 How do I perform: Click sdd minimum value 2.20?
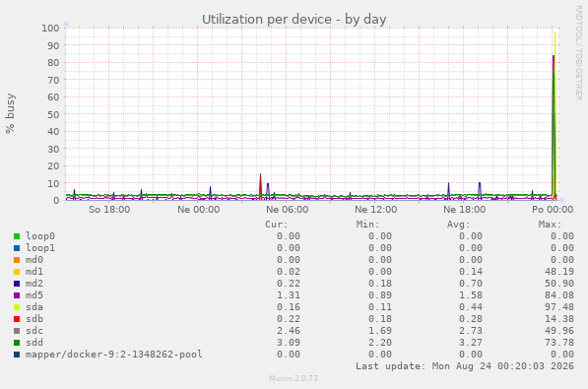(380, 343)
